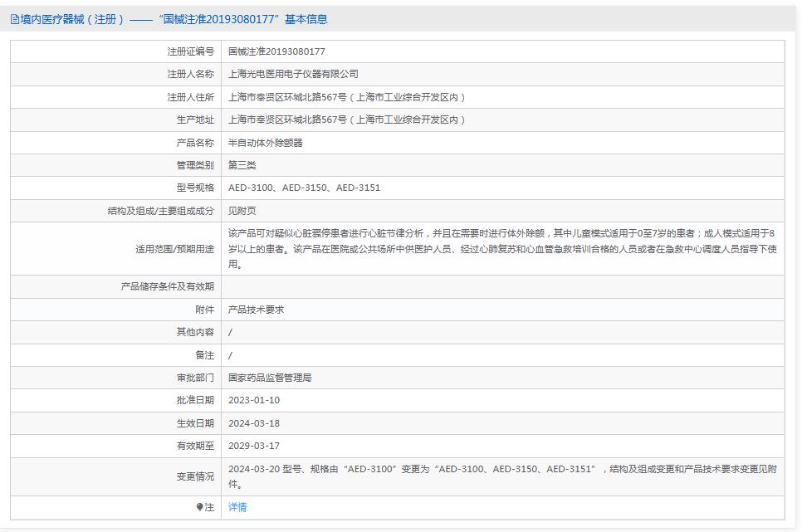The width and height of the screenshot is (802, 532).
Task: Click the 产品名称 row label
Action: click(195, 143)
